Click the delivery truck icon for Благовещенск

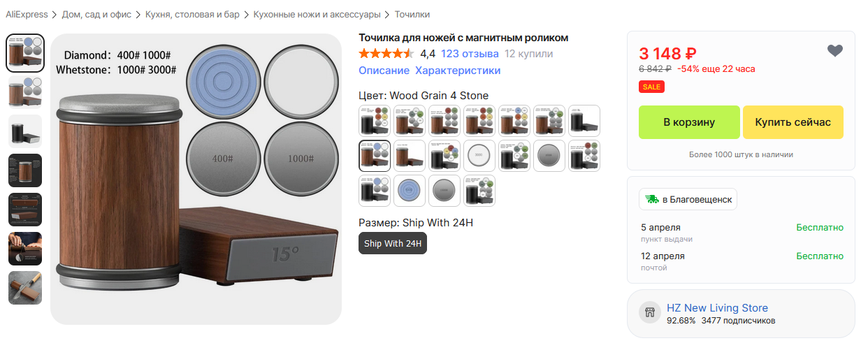652,199
